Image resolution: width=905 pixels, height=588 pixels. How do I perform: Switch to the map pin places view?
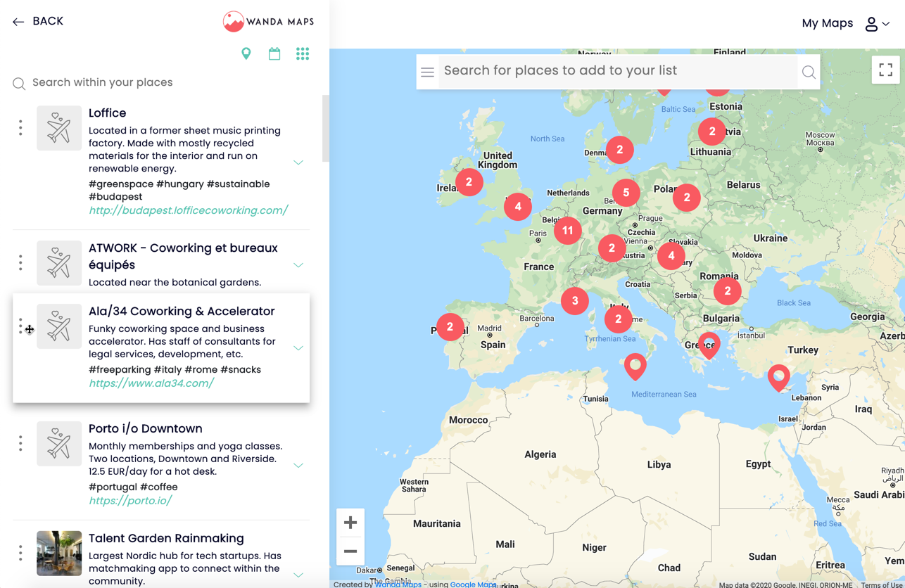point(246,54)
